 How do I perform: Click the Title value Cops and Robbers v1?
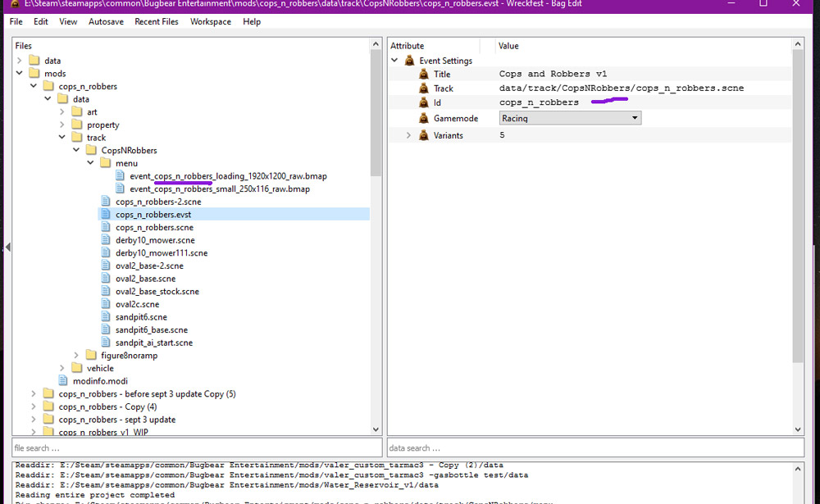[553, 74]
